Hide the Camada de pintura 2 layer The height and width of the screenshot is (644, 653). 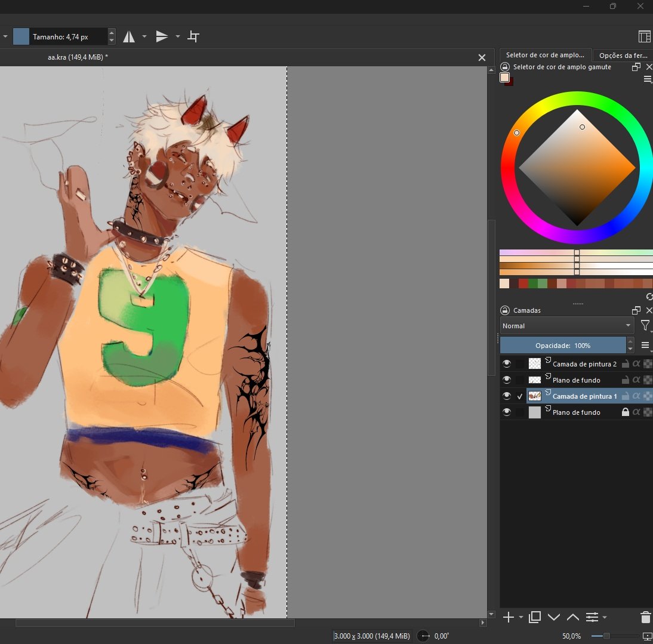506,364
